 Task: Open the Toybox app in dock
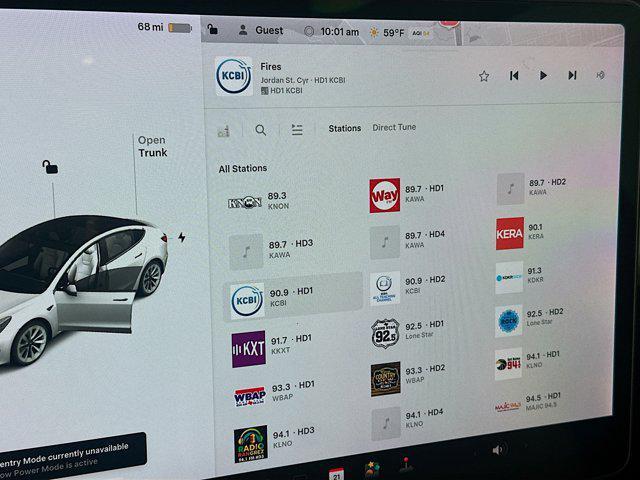[372, 469]
